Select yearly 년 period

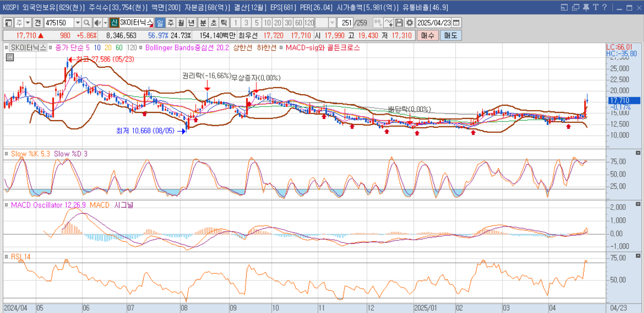point(191,23)
